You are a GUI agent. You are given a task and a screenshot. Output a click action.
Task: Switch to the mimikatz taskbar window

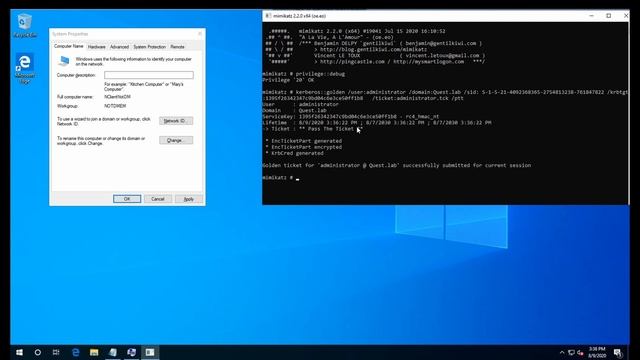[150, 352]
